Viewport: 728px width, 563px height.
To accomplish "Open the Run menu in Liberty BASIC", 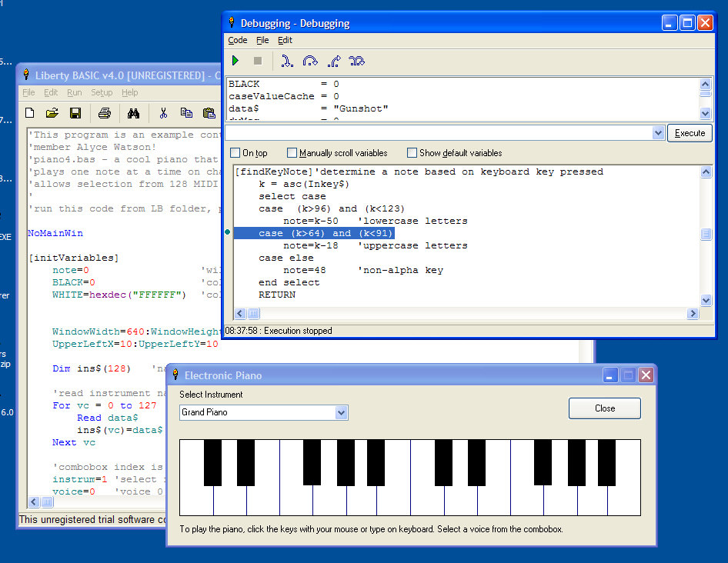I will click(x=74, y=92).
